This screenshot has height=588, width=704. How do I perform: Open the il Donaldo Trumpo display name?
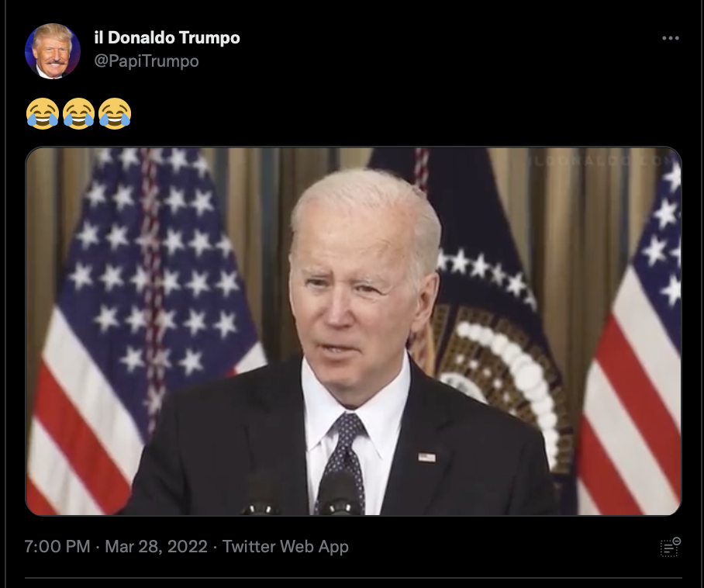tap(167, 38)
